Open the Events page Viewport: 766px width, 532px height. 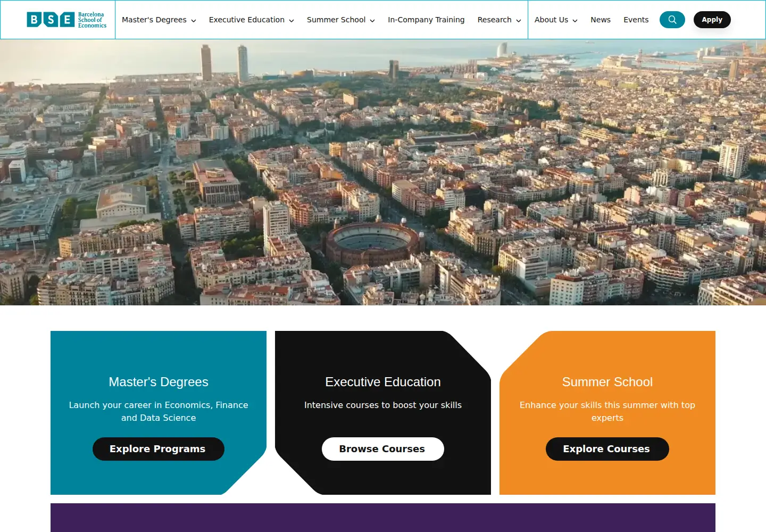[636, 20]
